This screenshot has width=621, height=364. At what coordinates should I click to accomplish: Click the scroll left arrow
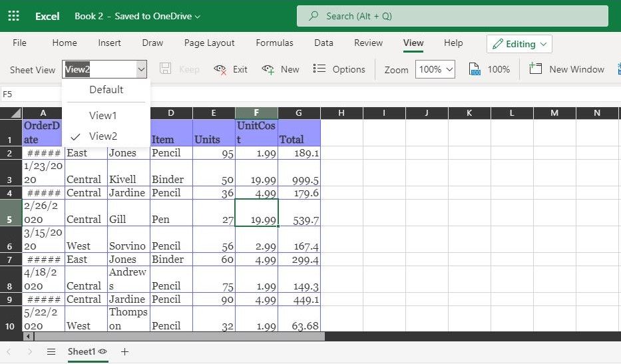tap(28, 337)
